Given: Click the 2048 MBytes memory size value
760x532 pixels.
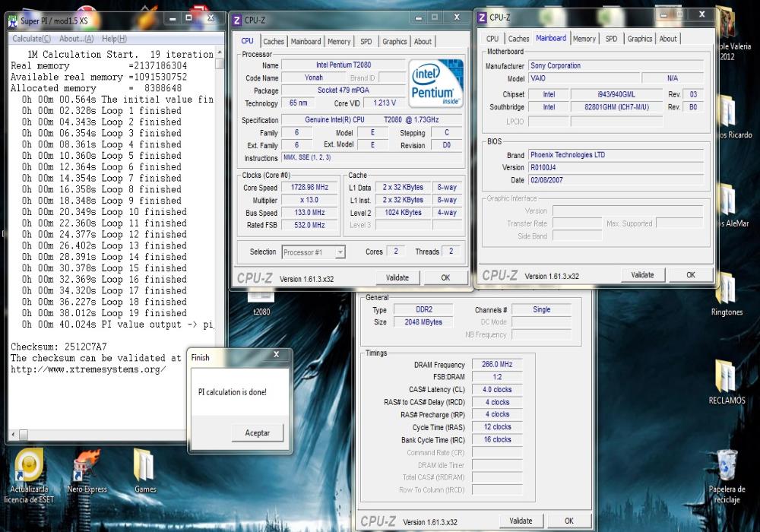Looking at the screenshot, I should [423, 321].
